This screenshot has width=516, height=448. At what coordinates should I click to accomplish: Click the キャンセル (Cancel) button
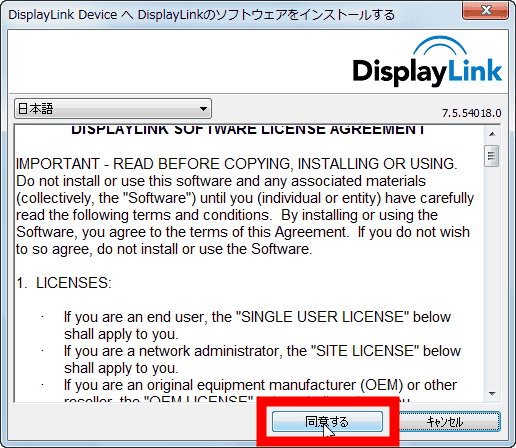click(x=449, y=421)
